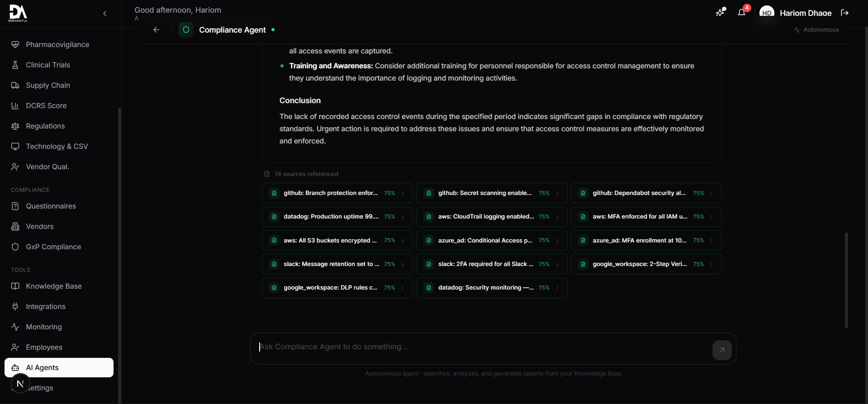Expand the github Branch protection source chevron
The image size is (868, 404).
click(x=403, y=193)
